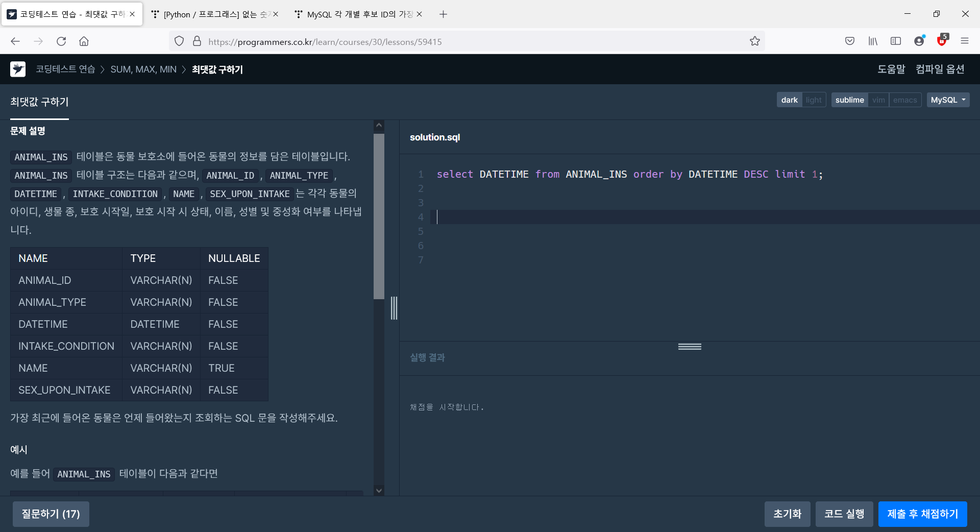Click the Programmers logo icon
The image size is (980, 532).
pyautogui.click(x=18, y=69)
